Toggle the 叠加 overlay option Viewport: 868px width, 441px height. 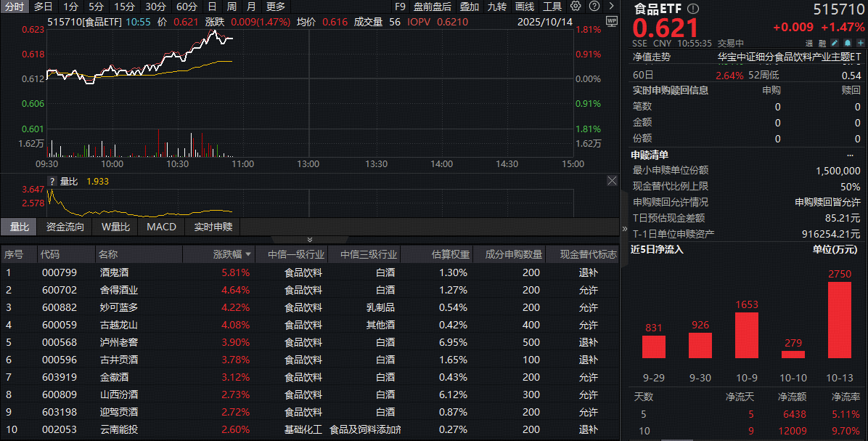tap(470, 7)
